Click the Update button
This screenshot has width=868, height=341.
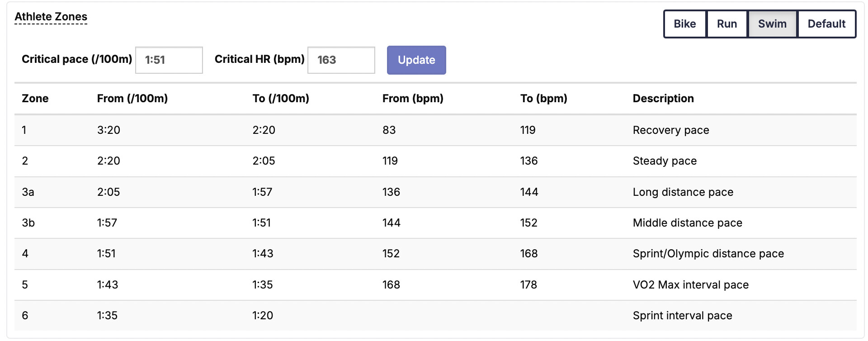tap(416, 60)
